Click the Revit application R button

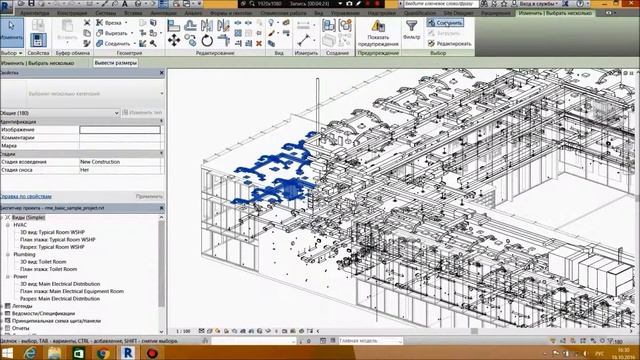(x=6, y=7)
